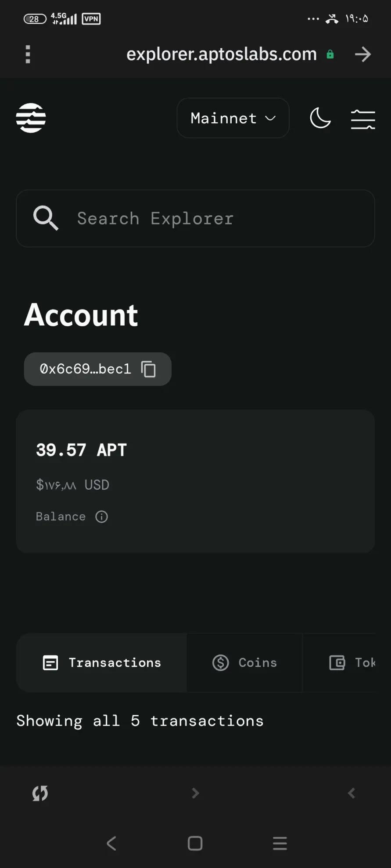This screenshot has height=868, width=391.
Task: Open browser three-dot menu
Action: click(x=28, y=54)
